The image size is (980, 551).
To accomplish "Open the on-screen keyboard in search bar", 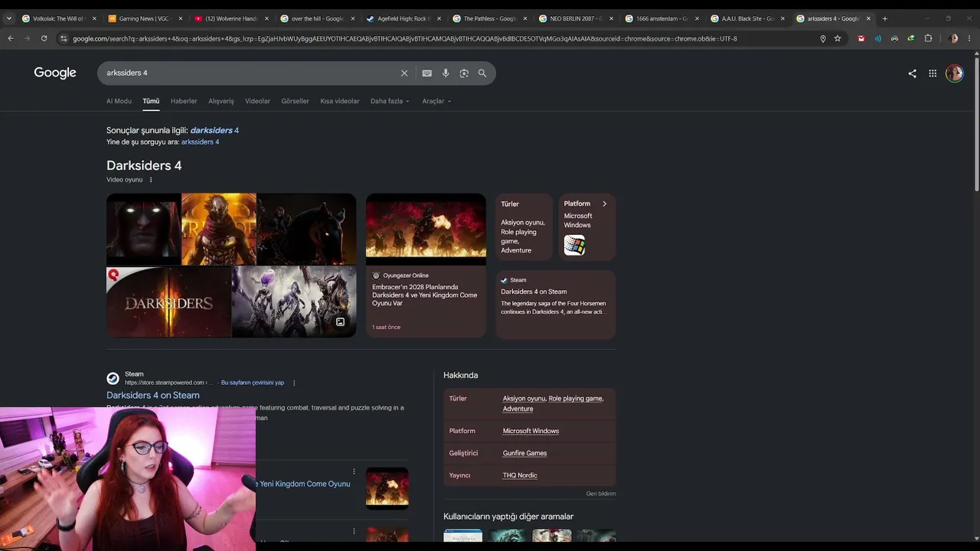I will 427,73.
